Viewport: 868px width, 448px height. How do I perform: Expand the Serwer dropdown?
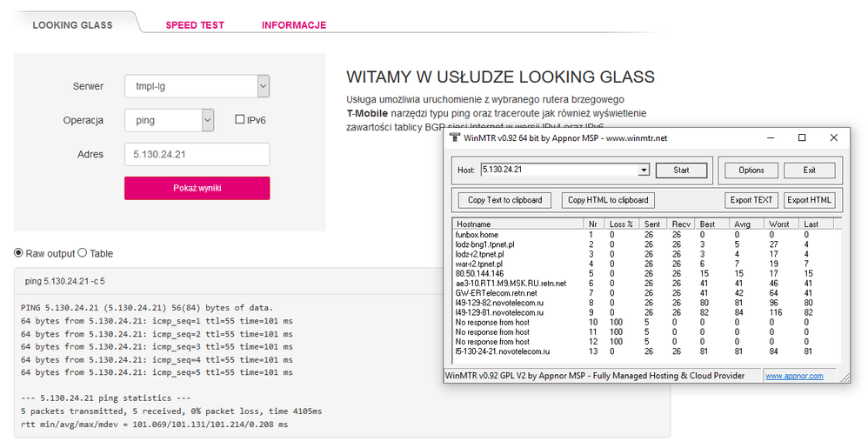(x=263, y=86)
